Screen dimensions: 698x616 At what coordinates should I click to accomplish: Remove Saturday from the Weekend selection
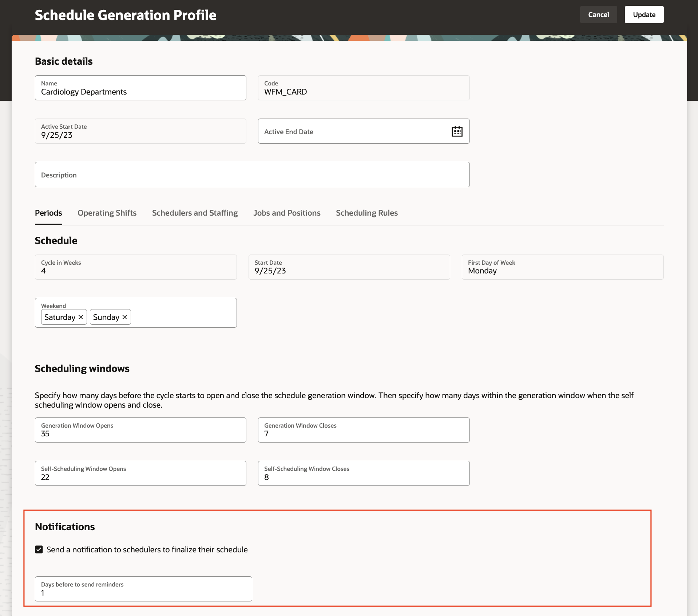pyautogui.click(x=81, y=317)
